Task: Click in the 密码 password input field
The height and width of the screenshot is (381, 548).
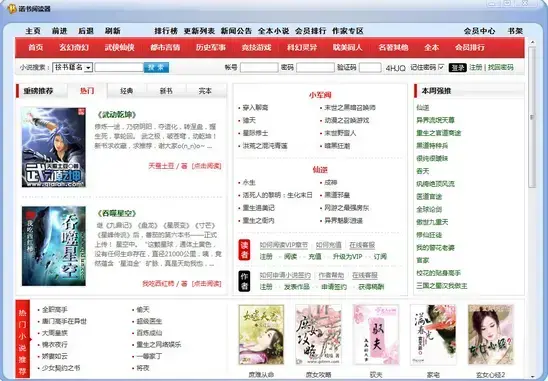Action: coord(315,67)
